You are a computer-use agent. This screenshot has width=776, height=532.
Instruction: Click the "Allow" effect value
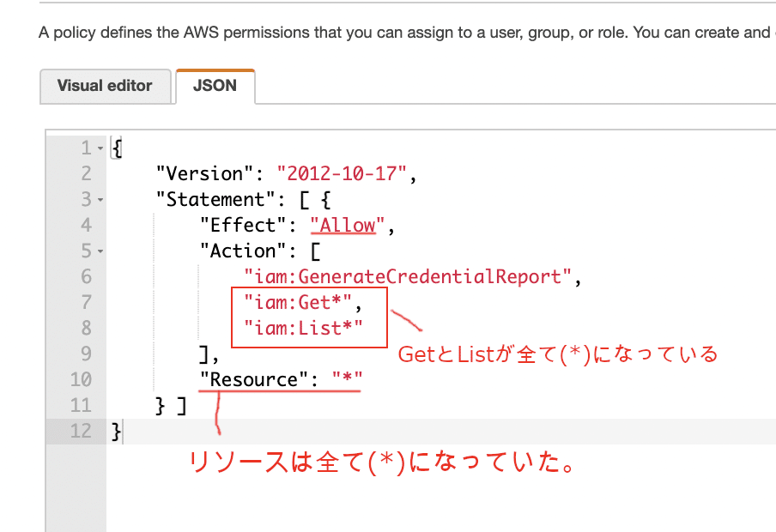click(x=348, y=225)
